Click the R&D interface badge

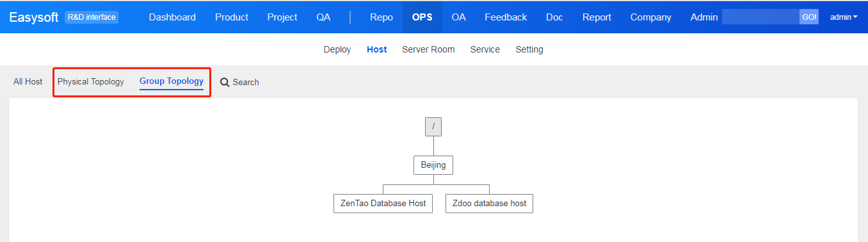pyautogui.click(x=92, y=17)
